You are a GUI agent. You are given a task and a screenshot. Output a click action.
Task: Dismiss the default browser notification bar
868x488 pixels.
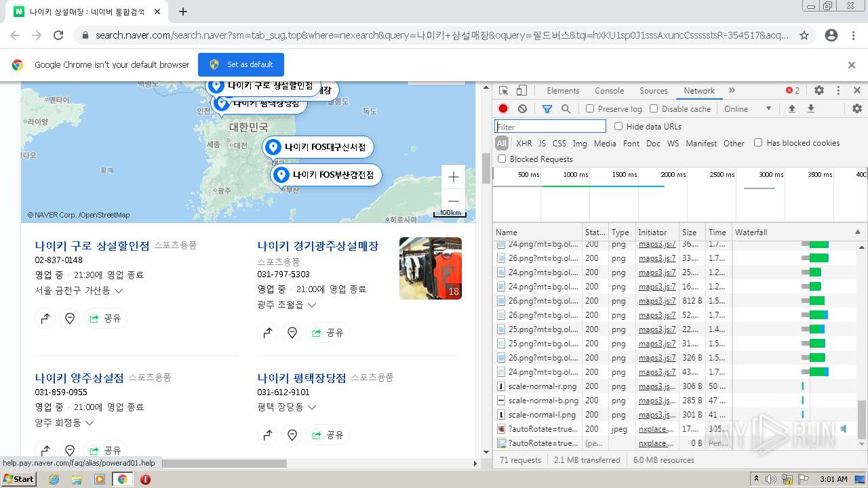(852, 65)
